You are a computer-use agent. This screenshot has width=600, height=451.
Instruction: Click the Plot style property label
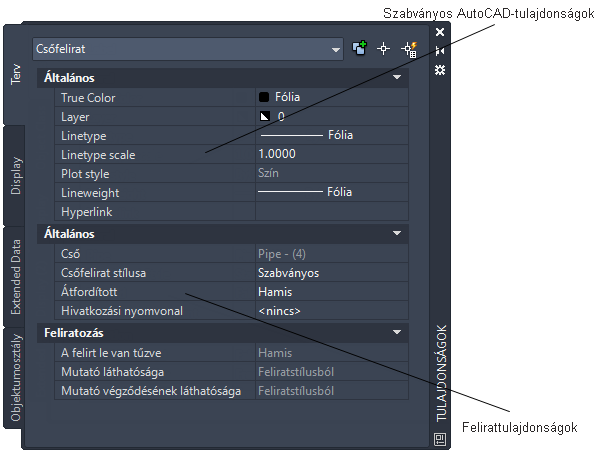[x=85, y=174]
